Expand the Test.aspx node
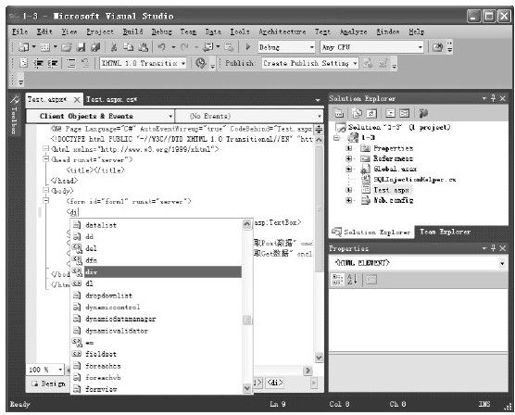The image size is (515, 415). click(x=349, y=190)
